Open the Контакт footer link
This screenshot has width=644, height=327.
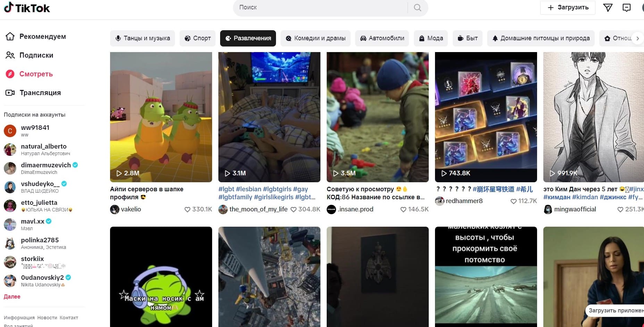pos(69,318)
